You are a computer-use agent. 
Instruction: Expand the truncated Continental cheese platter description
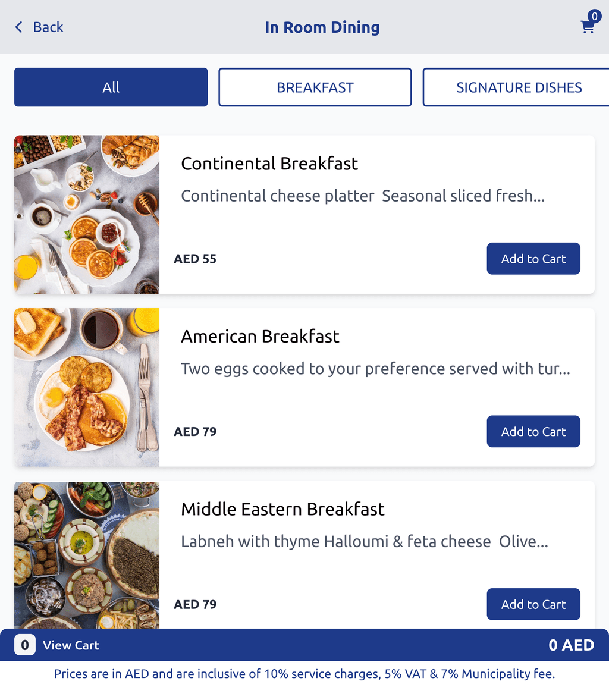[363, 196]
